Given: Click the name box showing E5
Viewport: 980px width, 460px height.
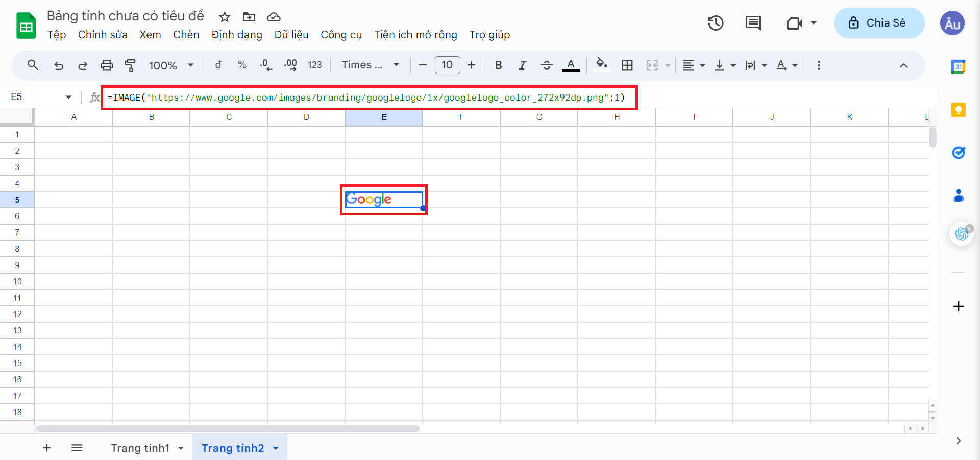Looking at the screenshot, I should point(41,97).
